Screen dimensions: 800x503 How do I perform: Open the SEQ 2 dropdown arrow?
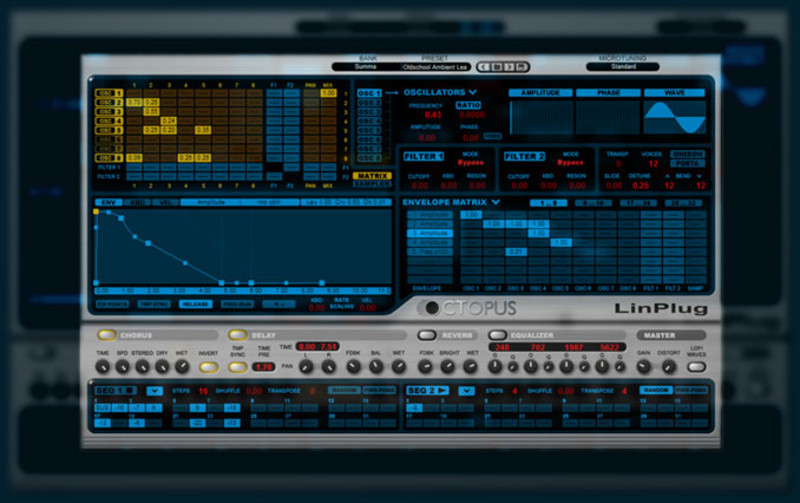[x=466, y=391]
